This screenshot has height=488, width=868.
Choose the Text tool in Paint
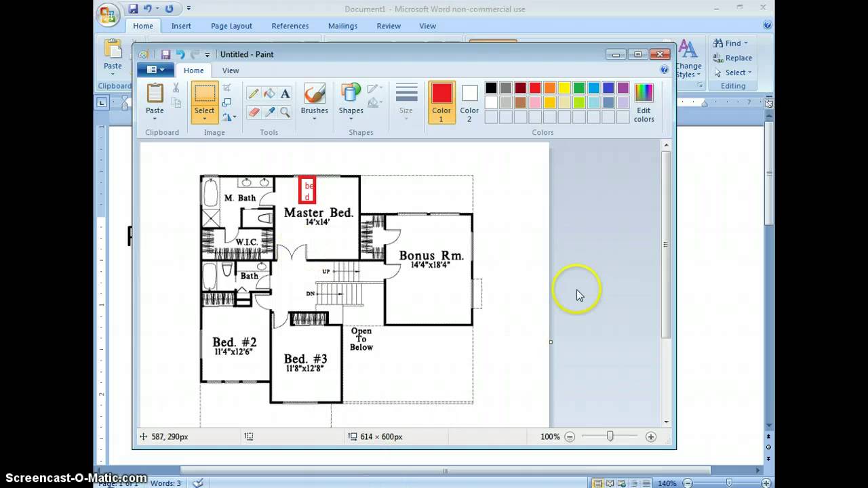coord(285,94)
